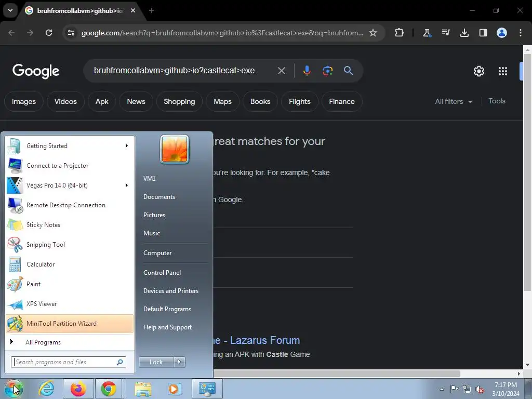Open Documents from the Start menu

(x=159, y=197)
